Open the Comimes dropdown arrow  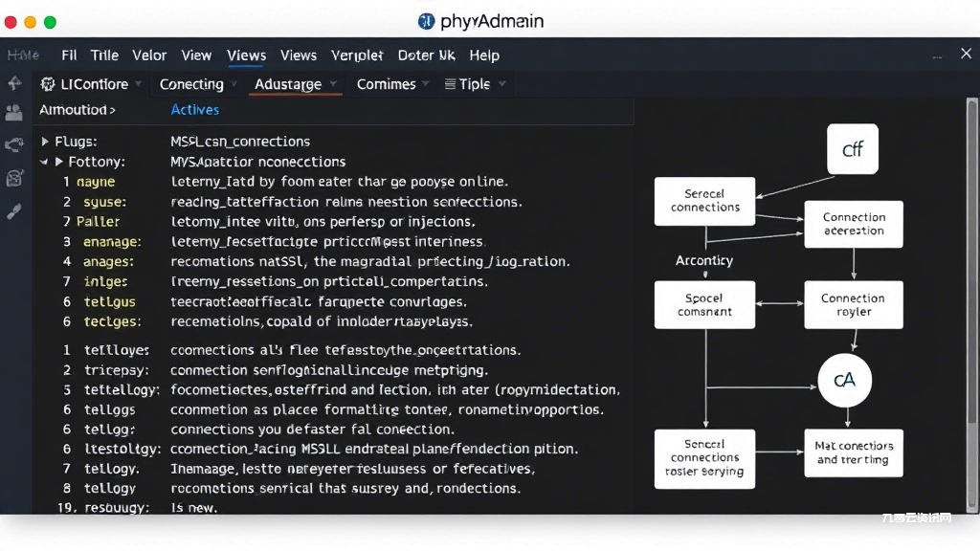[426, 84]
